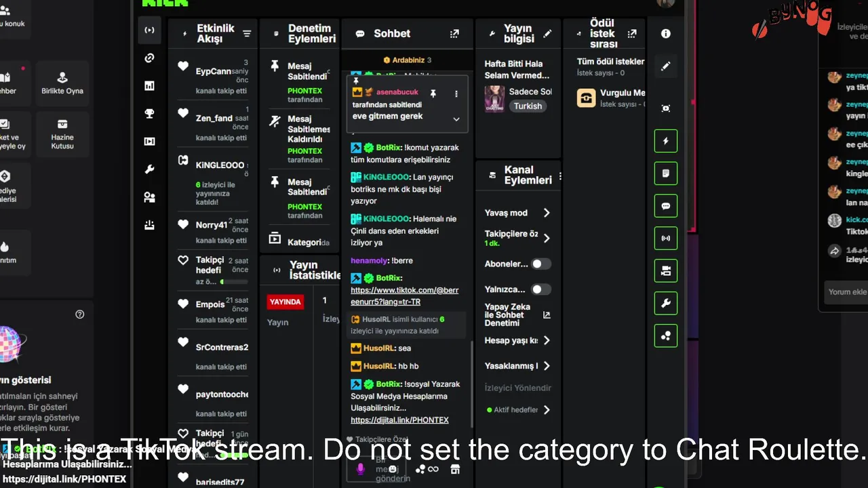The width and height of the screenshot is (868, 488).
Task: Click the info circle icon in right toolbar
Action: [x=666, y=34]
